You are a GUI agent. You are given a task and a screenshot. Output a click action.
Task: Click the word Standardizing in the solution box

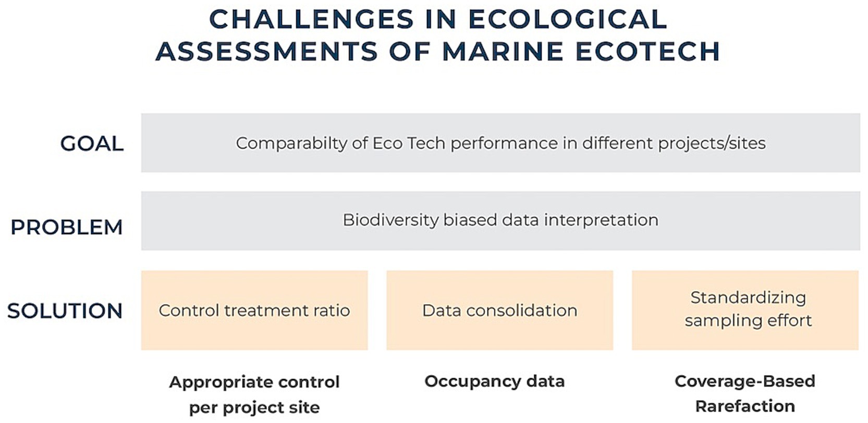tap(748, 297)
